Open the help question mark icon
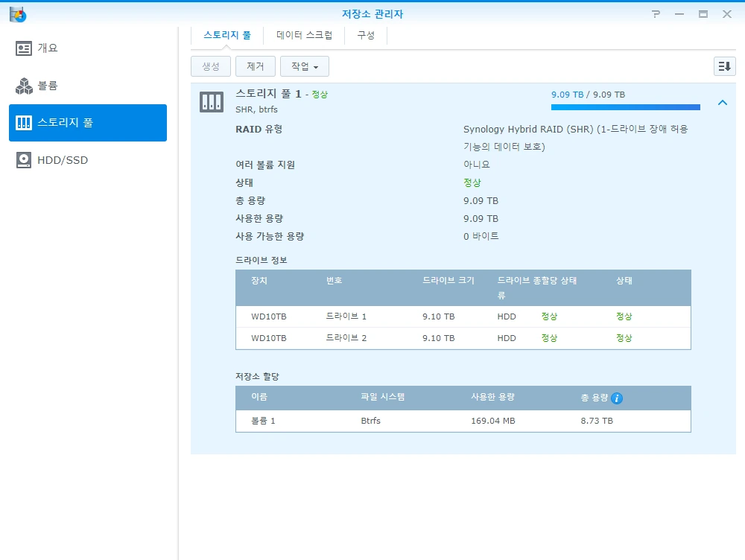The image size is (745, 560). [x=656, y=14]
